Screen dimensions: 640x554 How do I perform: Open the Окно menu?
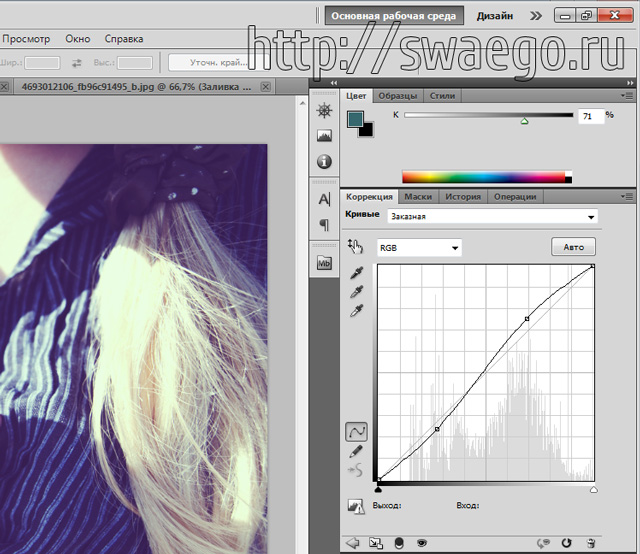click(x=78, y=39)
